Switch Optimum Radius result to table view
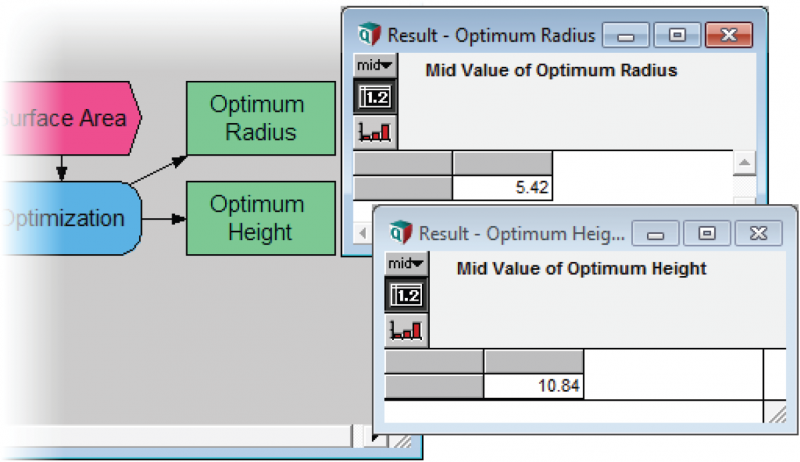Image resolution: width=800 pixels, height=462 pixels. coord(375,97)
